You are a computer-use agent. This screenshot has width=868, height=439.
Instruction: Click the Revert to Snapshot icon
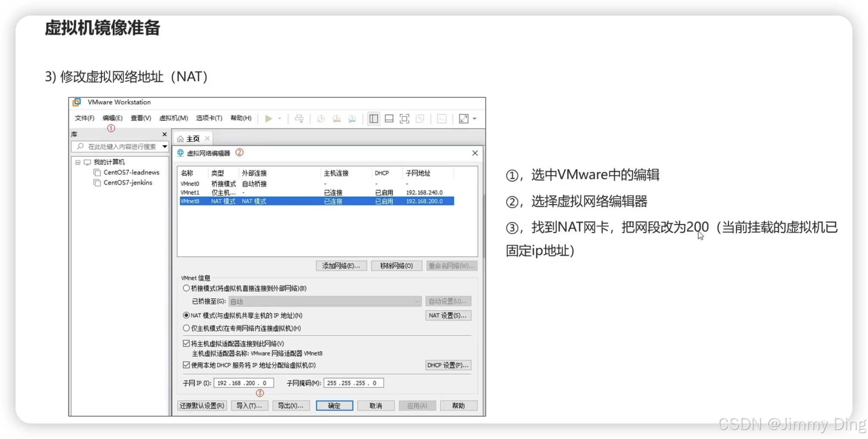(337, 119)
